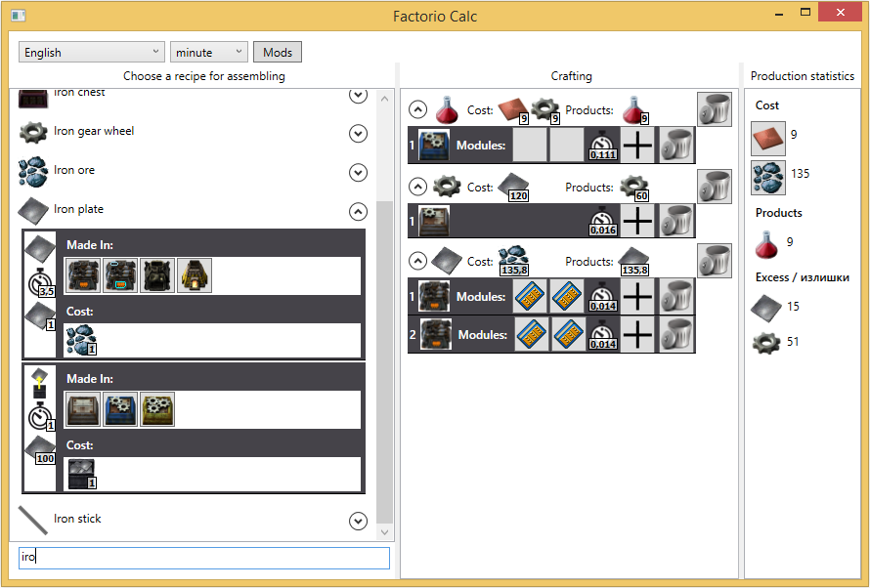This screenshot has height=588, width=870.
Task: Select the Iron stick list item
Action: pyautogui.click(x=193, y=520)
